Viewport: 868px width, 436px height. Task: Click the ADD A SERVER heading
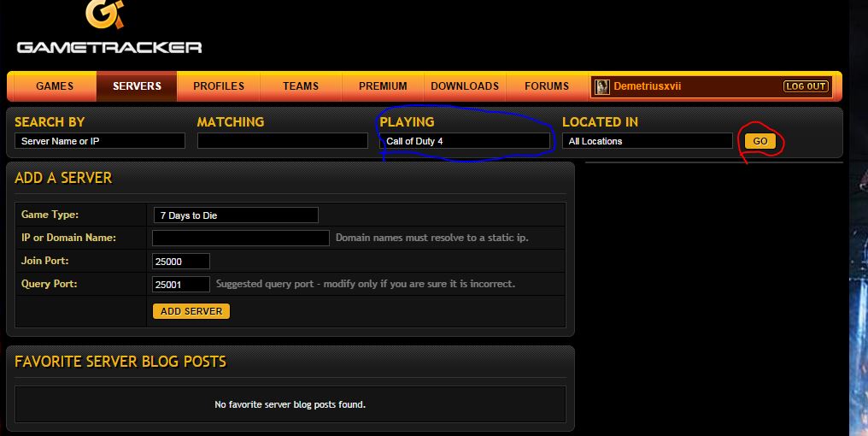tap(63, 178)
